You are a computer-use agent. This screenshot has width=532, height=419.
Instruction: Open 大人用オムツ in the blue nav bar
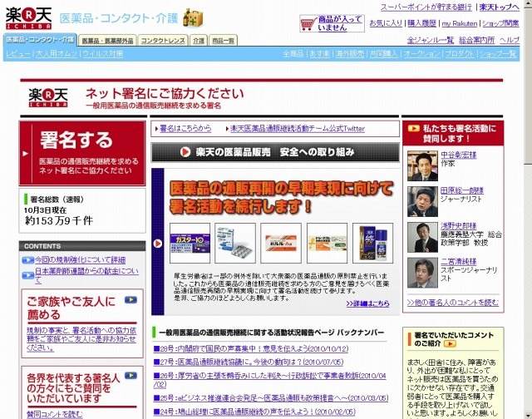pyautogui.click(x=57, y=54)
